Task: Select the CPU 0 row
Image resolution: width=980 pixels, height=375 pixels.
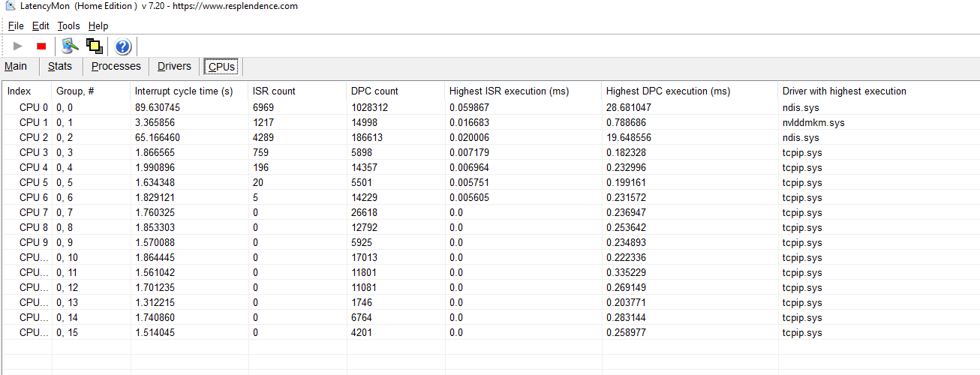Action: click(x=490, y=107)
